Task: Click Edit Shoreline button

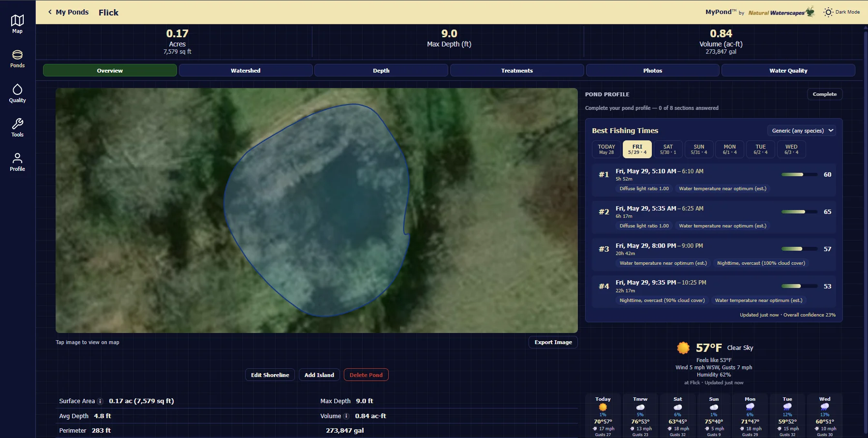Action: click(270, 375)
